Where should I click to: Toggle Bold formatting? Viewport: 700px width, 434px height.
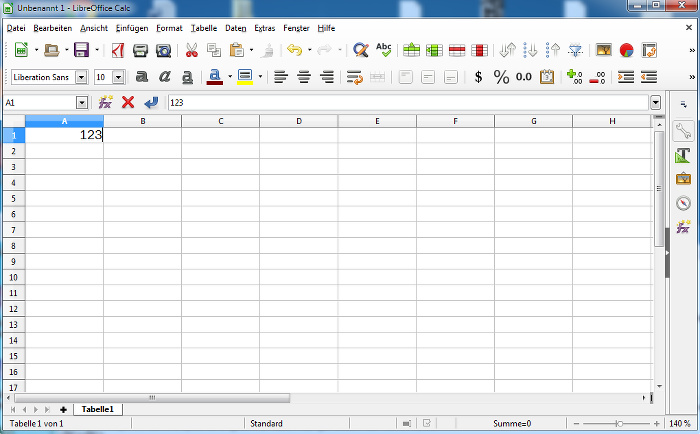(142, 77)
